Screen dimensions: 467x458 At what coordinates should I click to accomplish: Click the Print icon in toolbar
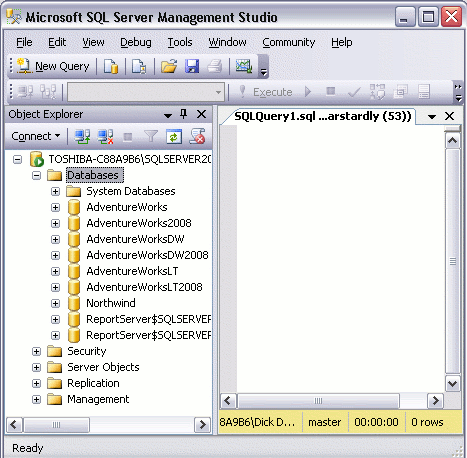pos(215,66)
